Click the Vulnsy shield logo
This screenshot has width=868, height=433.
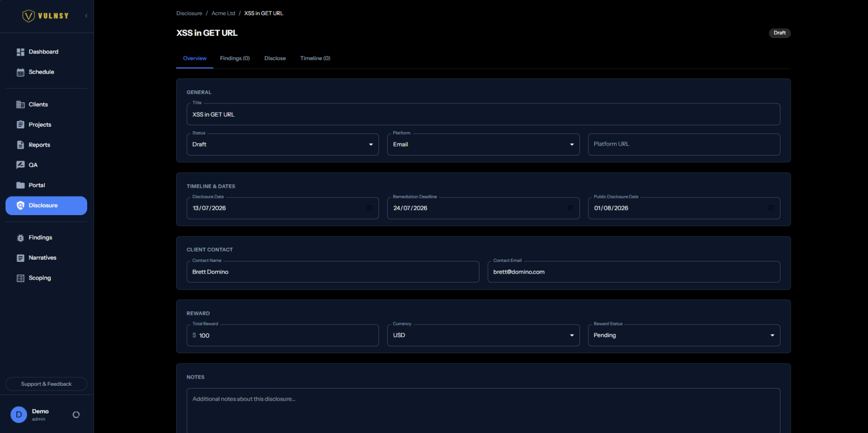point(29,16)
